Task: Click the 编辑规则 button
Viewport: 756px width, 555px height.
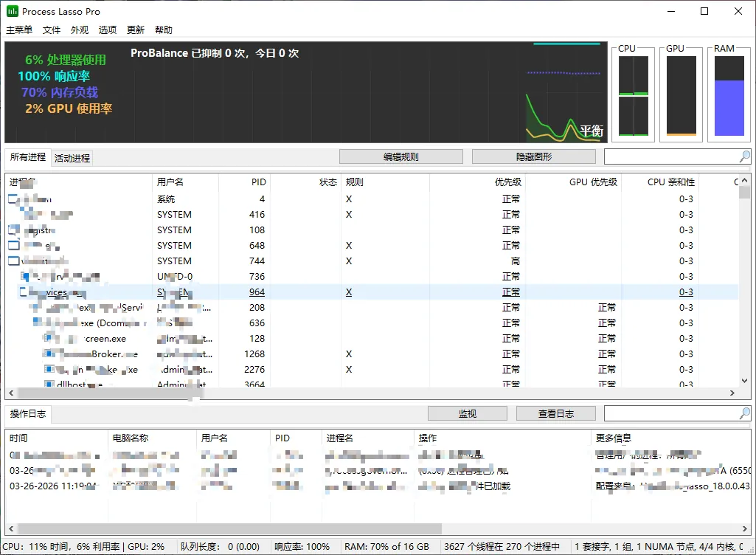Action: (x=400, y=156)
